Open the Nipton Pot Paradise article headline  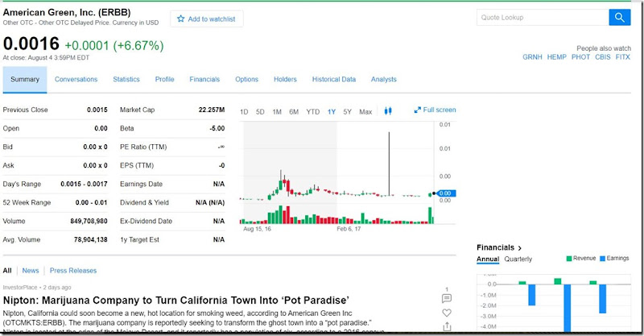click(176, 301)
